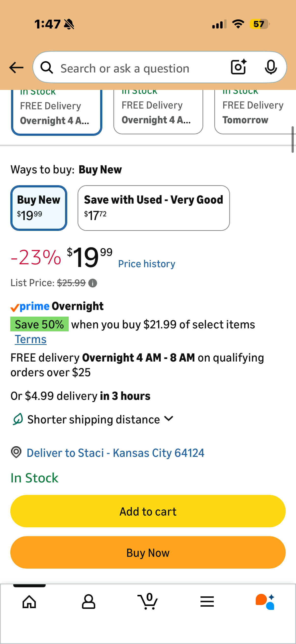Select Save with Used - Very Good

[x=153, y=208]
